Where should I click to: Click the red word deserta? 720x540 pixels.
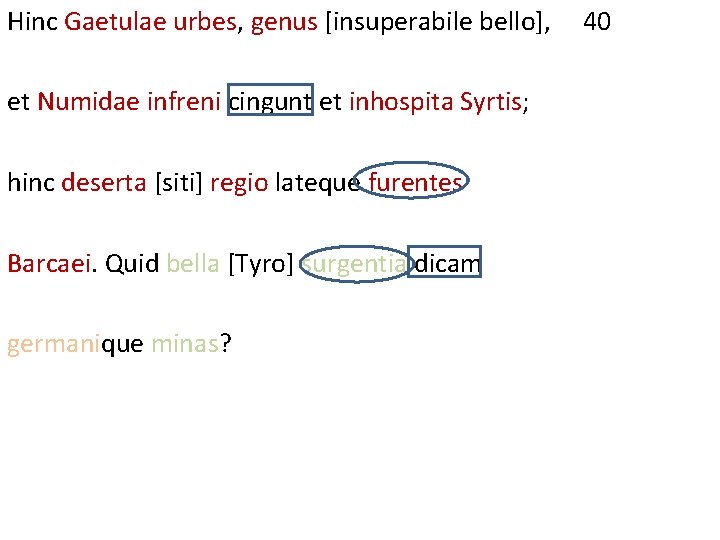104,183
